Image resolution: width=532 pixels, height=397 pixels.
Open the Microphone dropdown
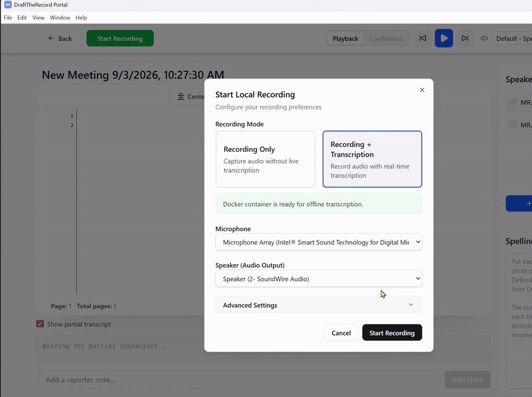coord(319,242)
